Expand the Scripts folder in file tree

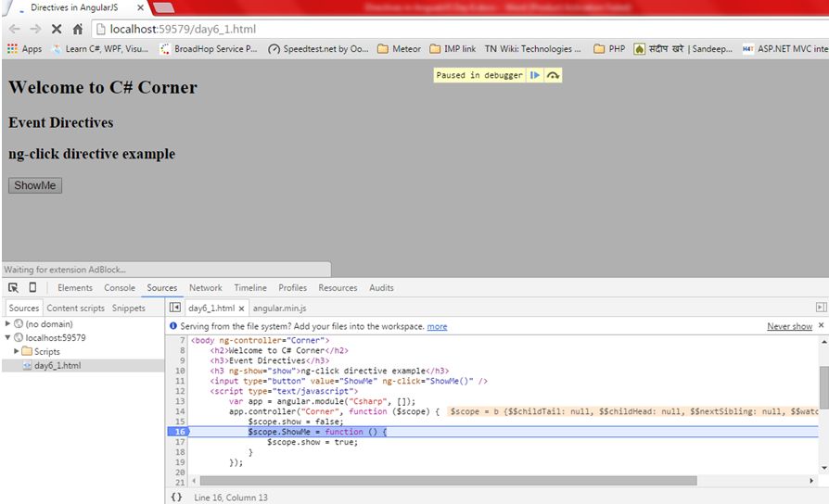(x=17, y=351)
